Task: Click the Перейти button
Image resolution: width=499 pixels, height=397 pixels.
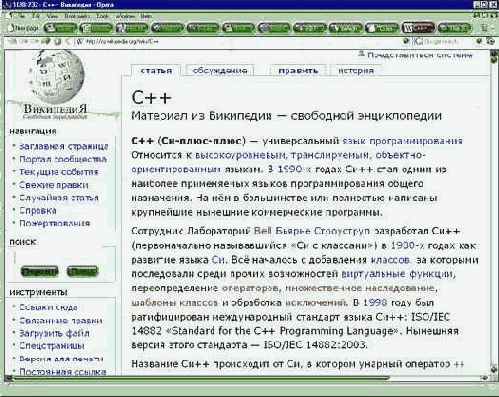Action: click(39, 271)
